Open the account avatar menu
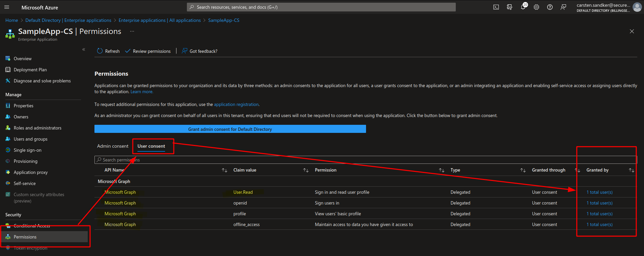This screenshot has height=256, width=644. [637, 7]
